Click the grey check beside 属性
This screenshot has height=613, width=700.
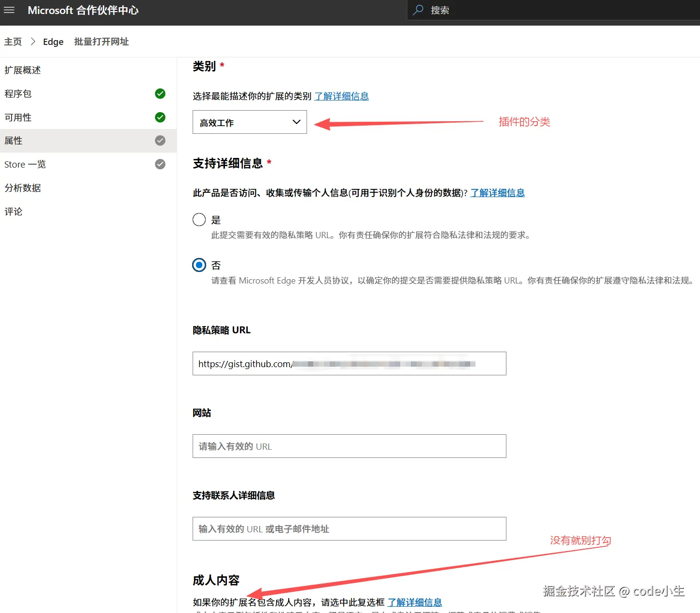160,141
